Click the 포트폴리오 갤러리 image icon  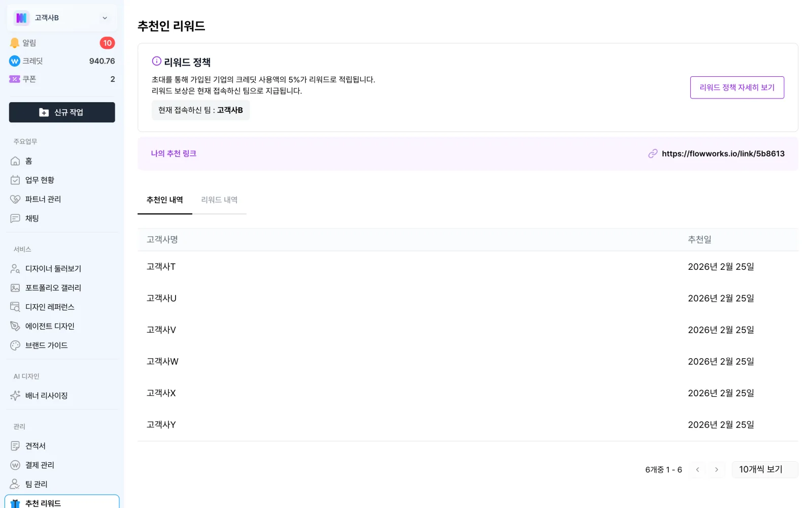click(15, 288)
